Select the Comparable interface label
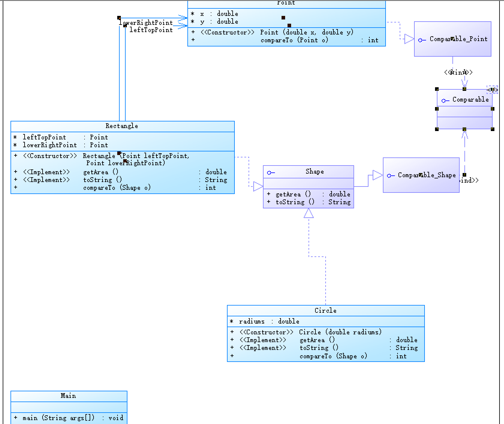This screenshot has width=504, height=424. (470, 100)
